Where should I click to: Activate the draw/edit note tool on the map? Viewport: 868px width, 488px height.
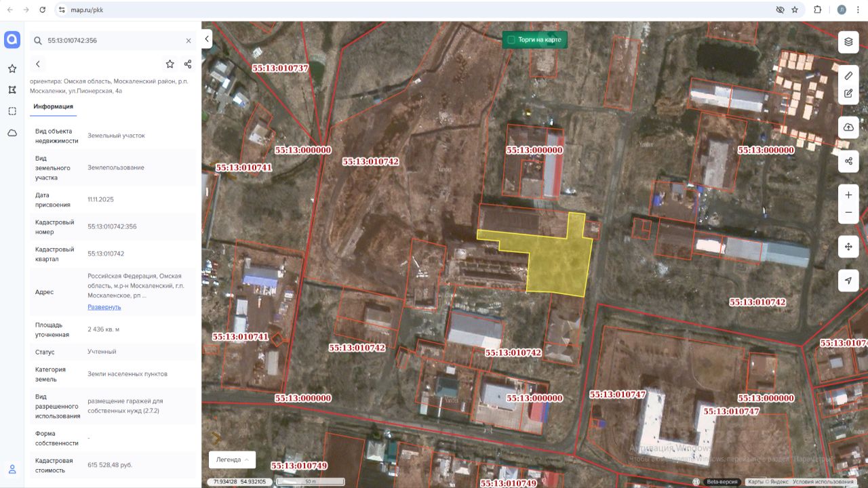848,94
